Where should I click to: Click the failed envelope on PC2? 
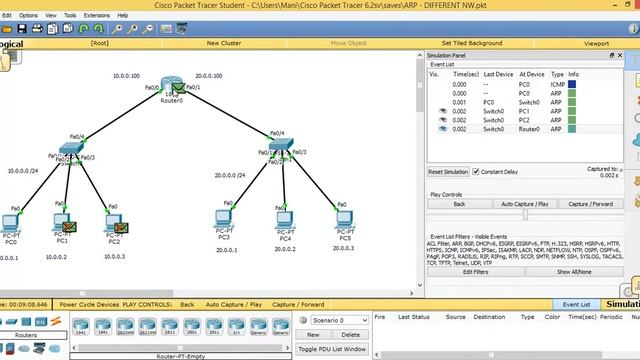(x=121, y=228)
